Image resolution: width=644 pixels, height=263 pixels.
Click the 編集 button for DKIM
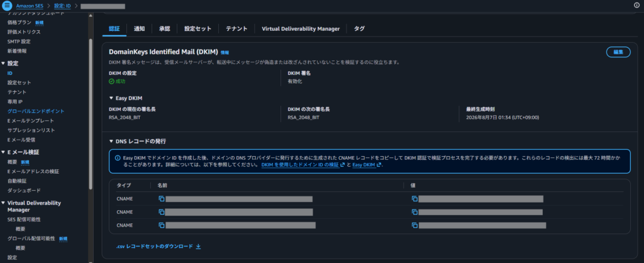(x=618, y=52)
